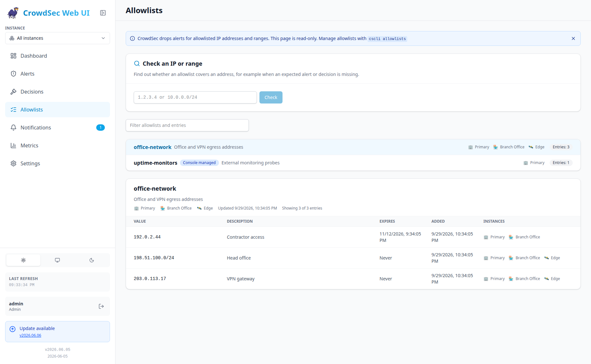Click the Decisions gavel icon
Screen dimensions: 591x364
pyautogui.click(x=13, y=92)
